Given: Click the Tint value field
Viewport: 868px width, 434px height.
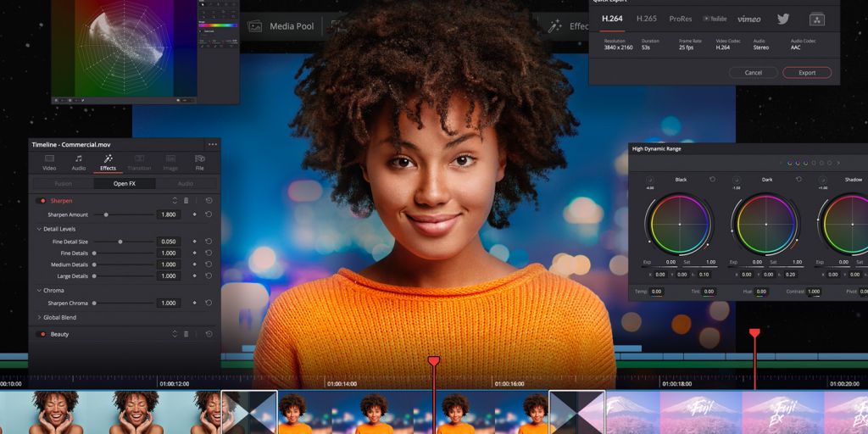Looking at the screenshot, I should pos(709,292).
